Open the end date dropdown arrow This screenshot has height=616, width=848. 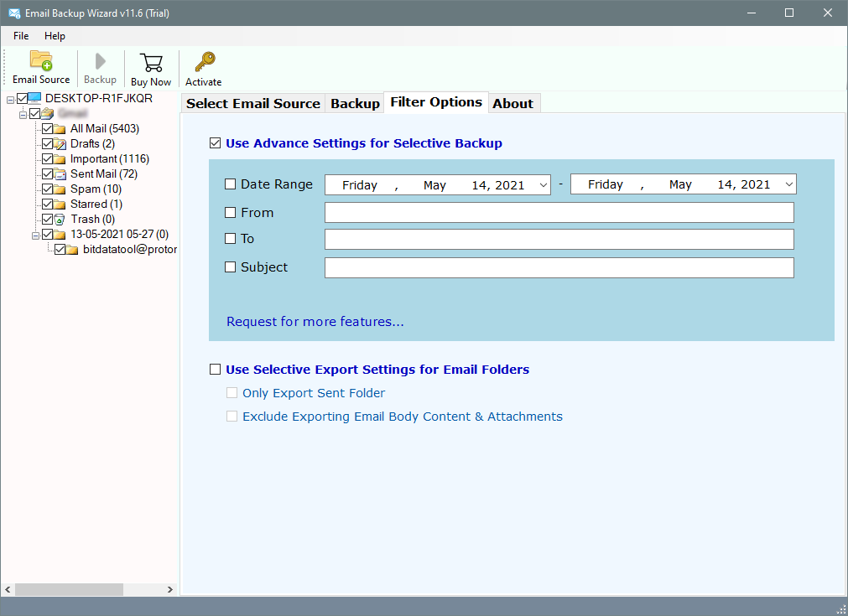tap(788, 185)
